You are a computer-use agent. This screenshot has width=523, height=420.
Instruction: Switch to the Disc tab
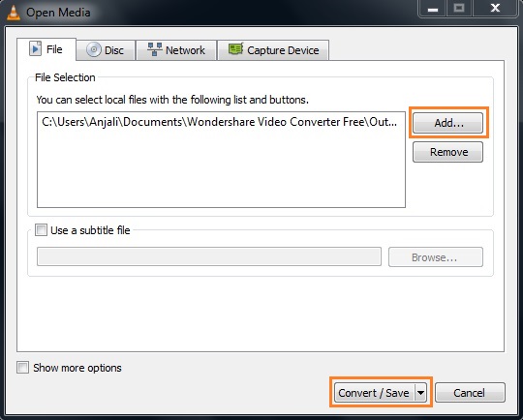click(106, 50)
